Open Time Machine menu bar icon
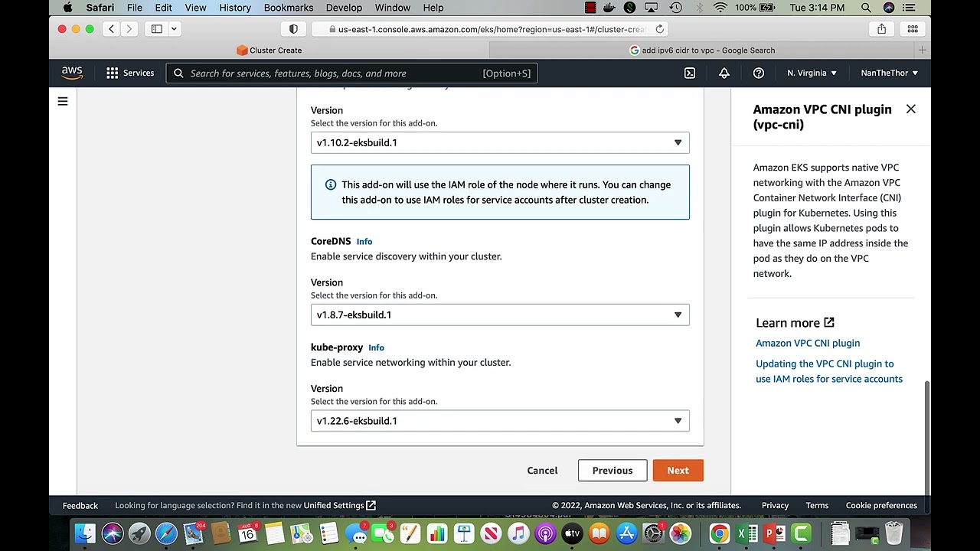This screenshot has width=980, height=551. tap(676, 8)
